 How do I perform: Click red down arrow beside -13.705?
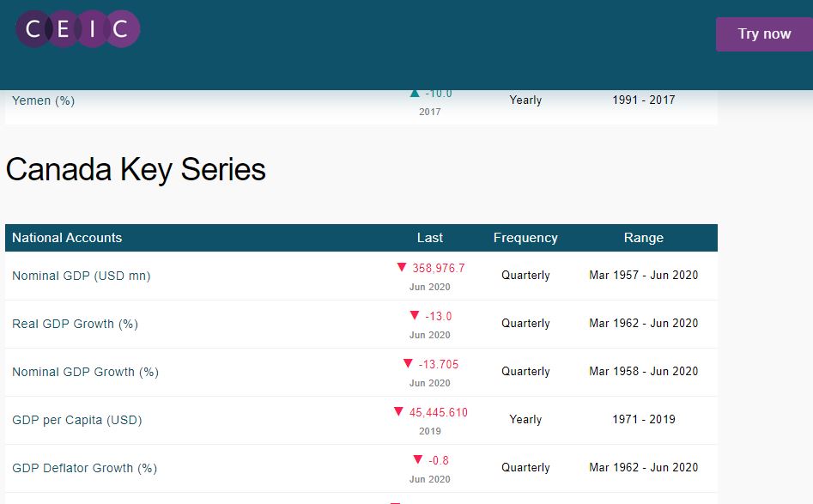click(408, 363)
